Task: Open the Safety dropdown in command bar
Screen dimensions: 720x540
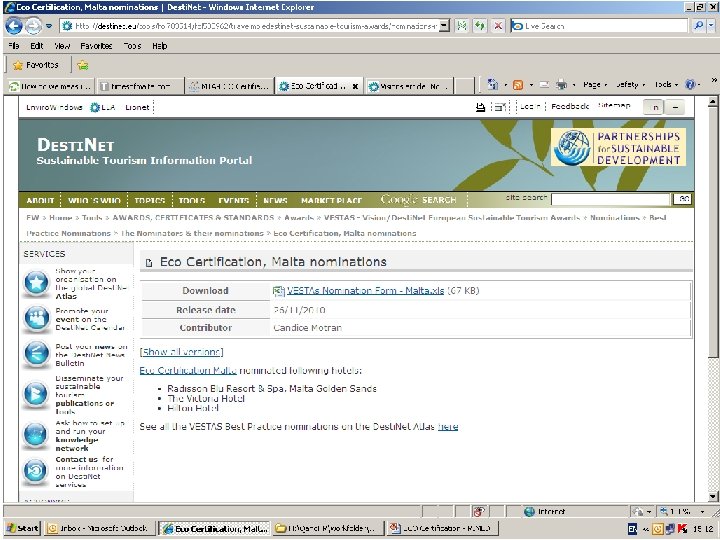Action: click(630, 85)
